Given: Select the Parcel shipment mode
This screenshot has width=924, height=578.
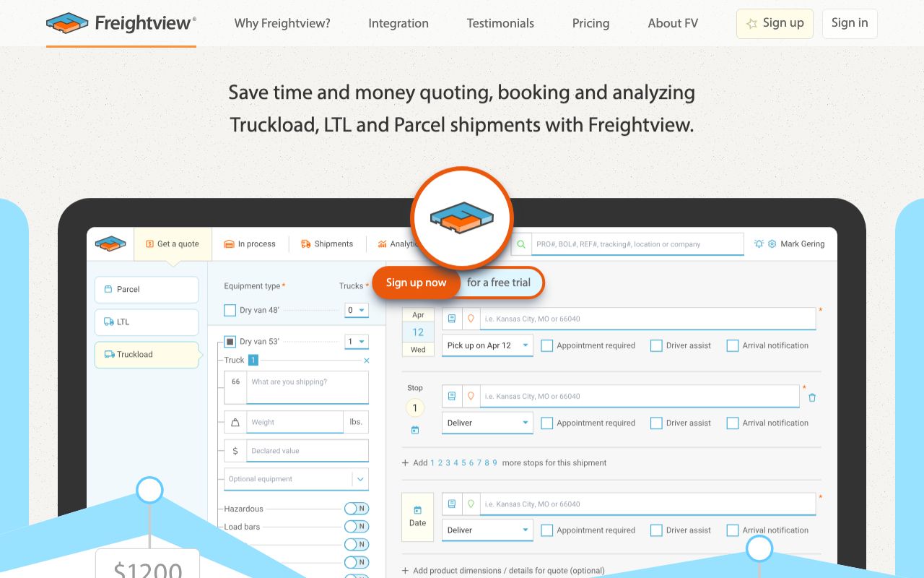Looking at the screenshot, I should pyautogui.click(x=147, y=289).
